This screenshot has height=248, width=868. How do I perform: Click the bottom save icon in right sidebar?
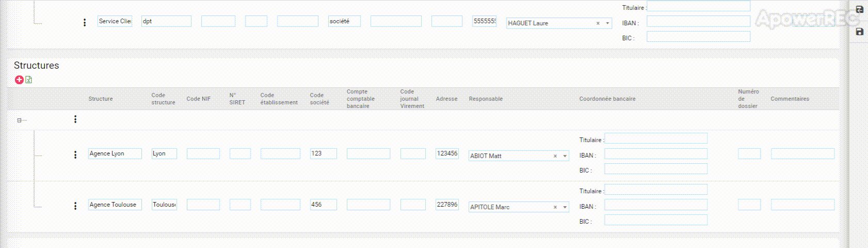click(859, 32)
